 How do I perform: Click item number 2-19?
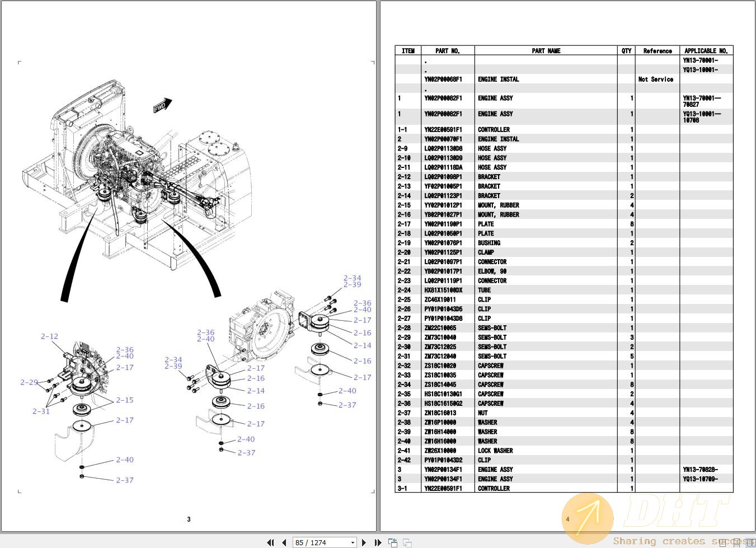pyautogui.click(x=404, y=243)
